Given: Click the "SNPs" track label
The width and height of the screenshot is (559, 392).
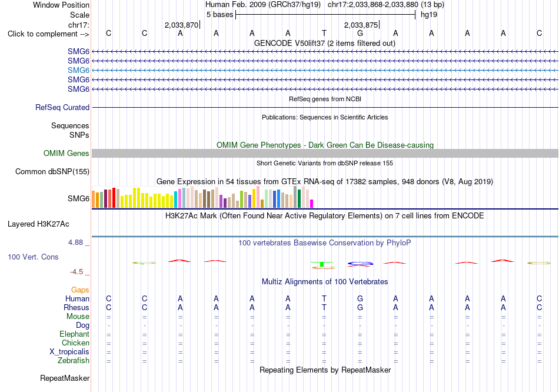Looking at the screenshot, I should pos(79,135).
